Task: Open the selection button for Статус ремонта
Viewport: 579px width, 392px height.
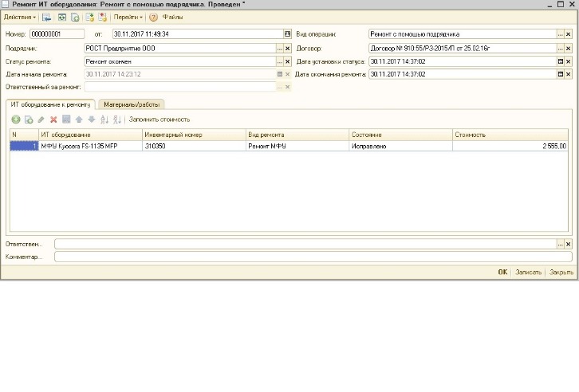Action: click(279, 61)
